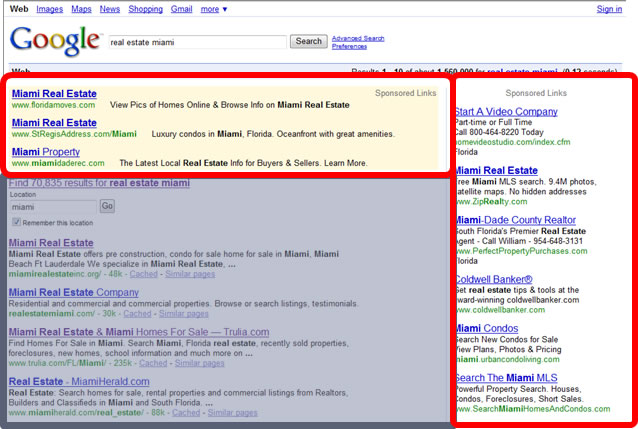
Task: Open organic result 'Miami Real Estate' miamirealestateinc.org
Action: point(51,243)
